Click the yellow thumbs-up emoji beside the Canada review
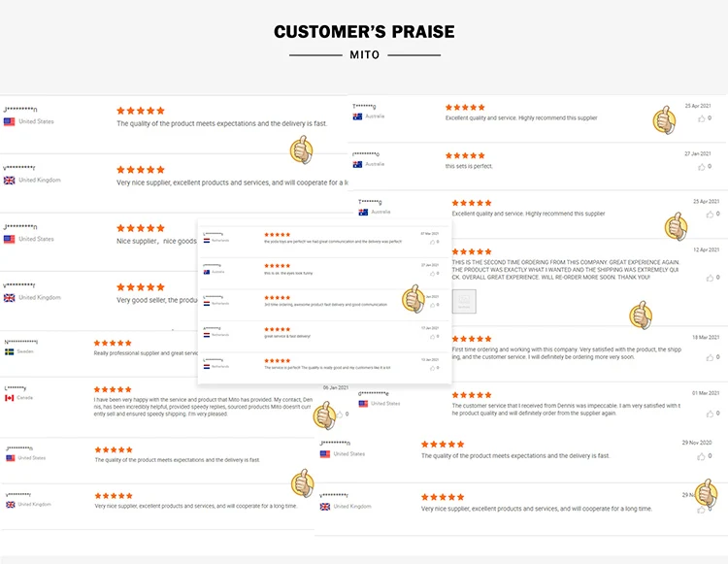Screen dimensions: 728x564 324,415
